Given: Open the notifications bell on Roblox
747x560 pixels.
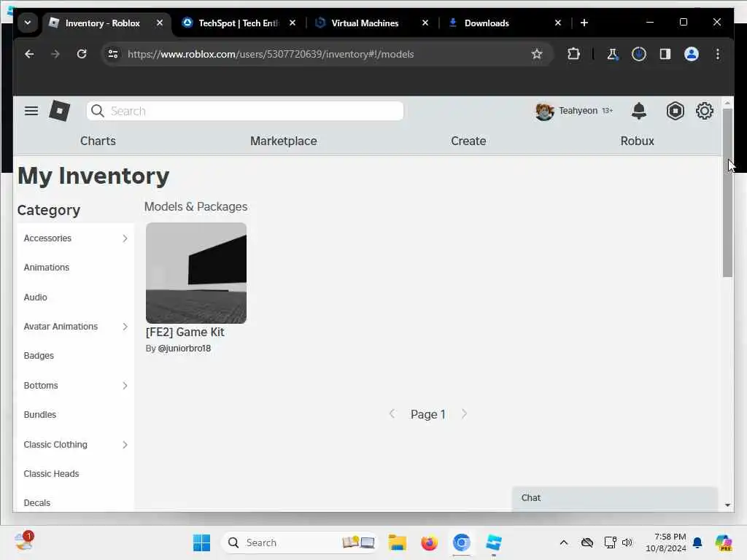Looking at the screenshot, I should (x=639, y=111).
